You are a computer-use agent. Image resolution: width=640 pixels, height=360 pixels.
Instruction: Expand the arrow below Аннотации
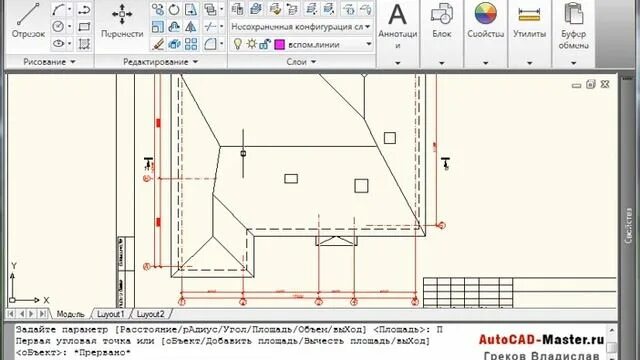pos(397,63)
